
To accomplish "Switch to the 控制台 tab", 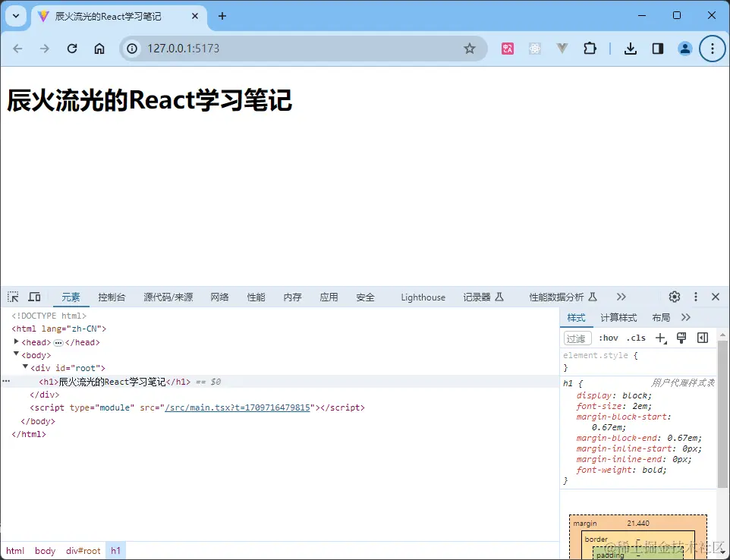I will pyautogui.click(x=112, y=297).
